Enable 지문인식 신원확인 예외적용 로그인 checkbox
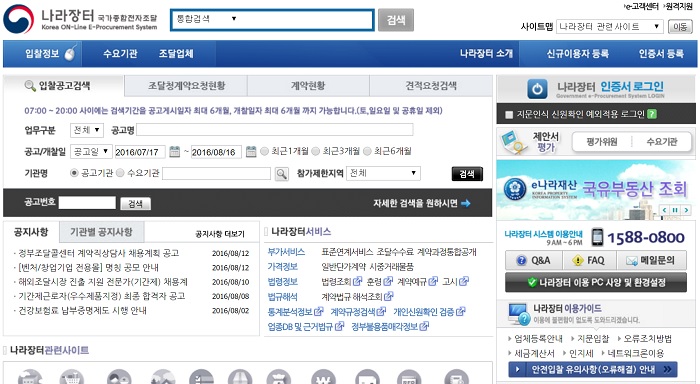 508,115
